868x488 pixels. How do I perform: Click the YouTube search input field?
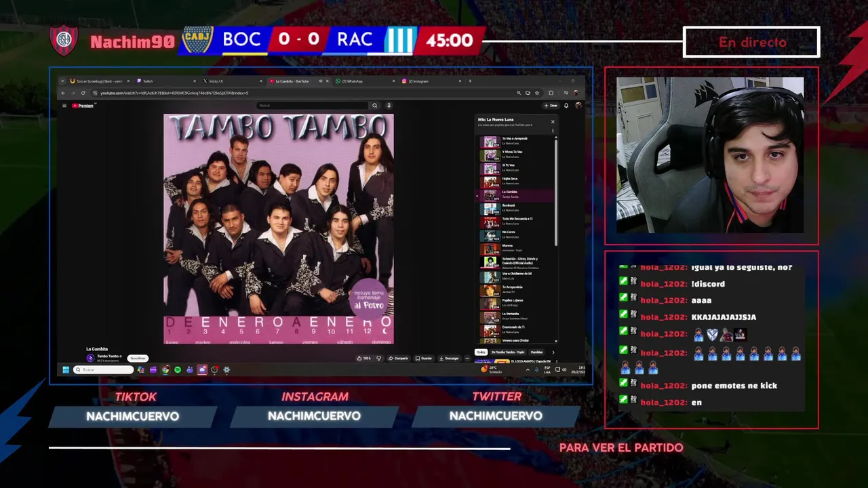tap(312, 106)
